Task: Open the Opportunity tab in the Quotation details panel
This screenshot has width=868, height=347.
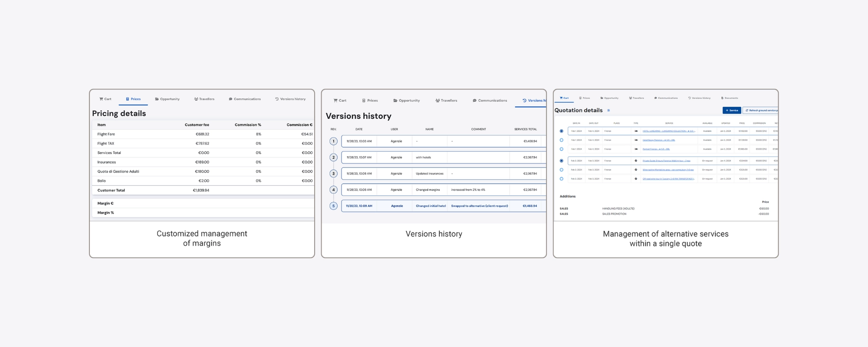Action: tap(609, 98)
